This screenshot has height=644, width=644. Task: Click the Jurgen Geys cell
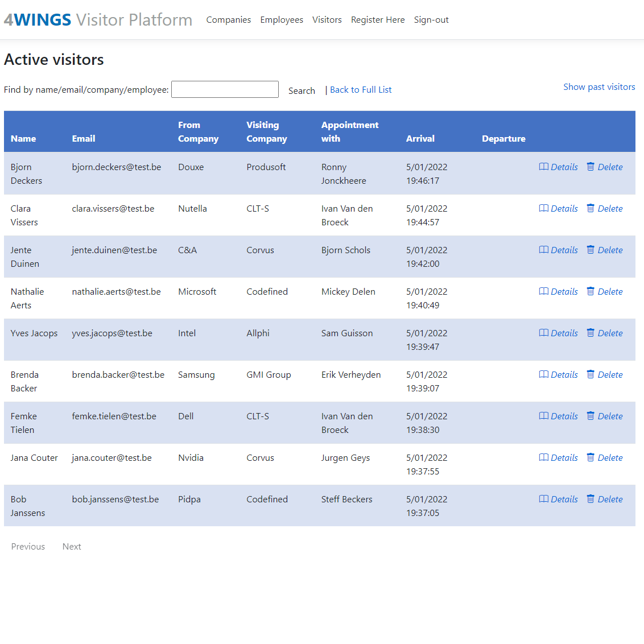(345, 457)
